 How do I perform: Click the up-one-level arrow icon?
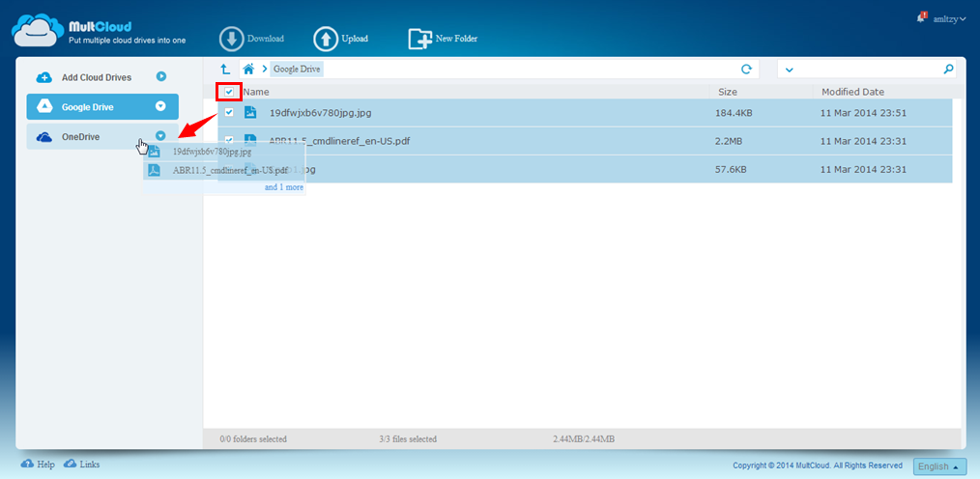click(225, 70)
